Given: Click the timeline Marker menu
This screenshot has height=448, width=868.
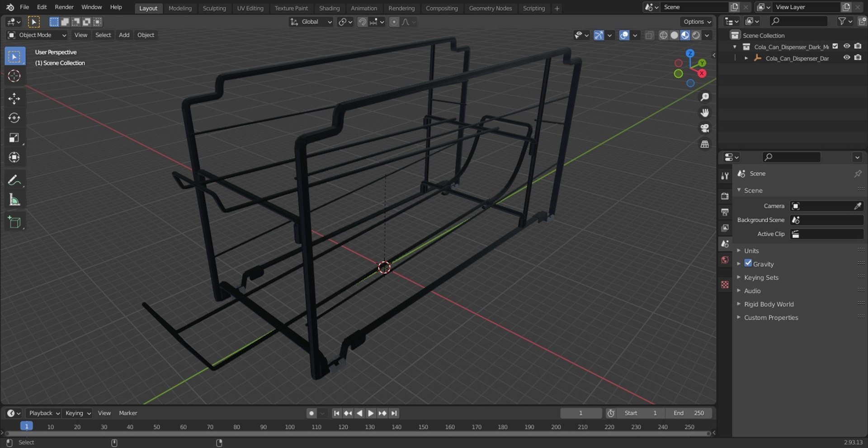Looking at the screenshot, I should pyautogui.click(x=128, y=413).
